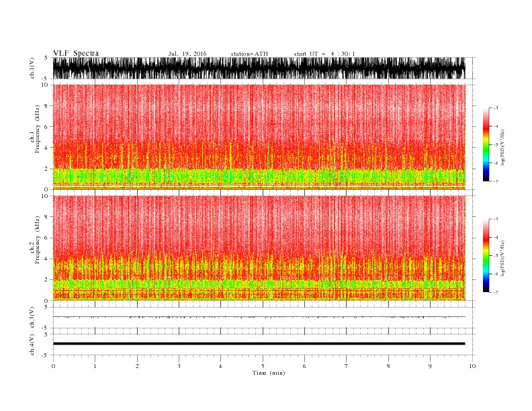532x411 pixels.
Task: Click the time axis tick label '0'
Action: (53, 366)
